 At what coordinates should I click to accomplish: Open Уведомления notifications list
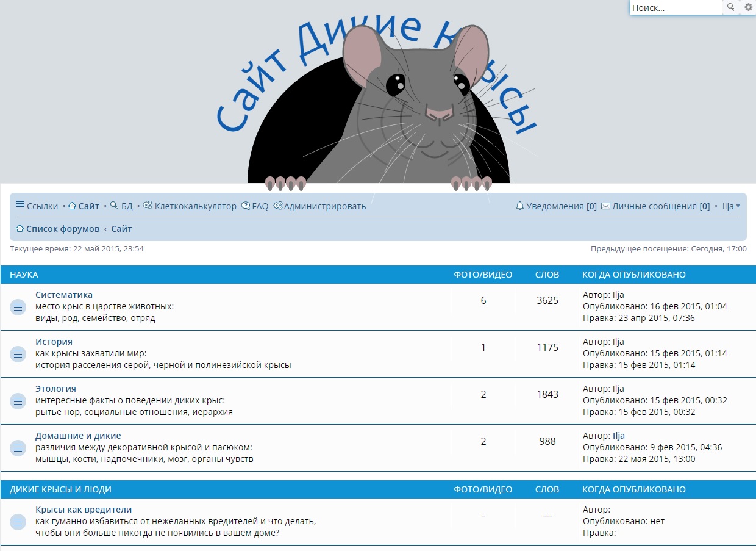555,206
